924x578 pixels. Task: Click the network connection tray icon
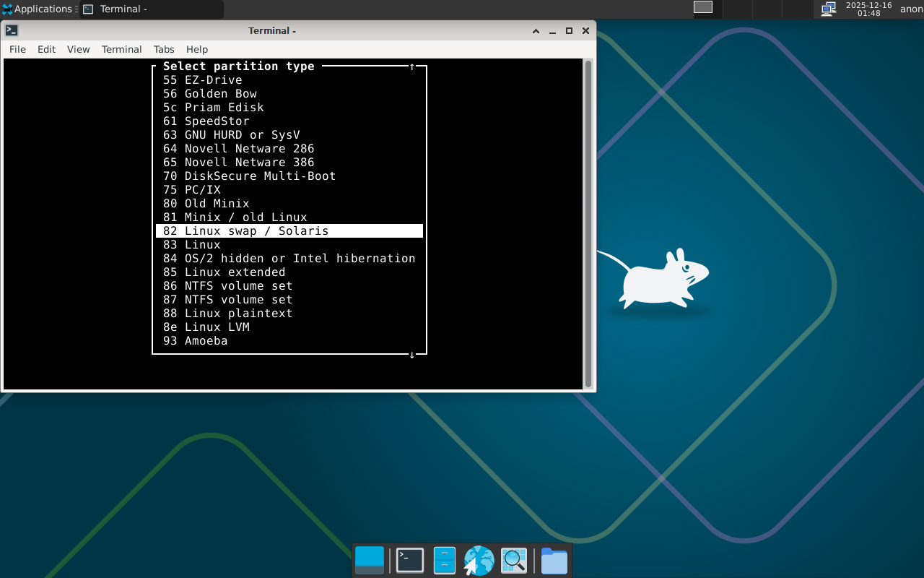tap(829, 9)
